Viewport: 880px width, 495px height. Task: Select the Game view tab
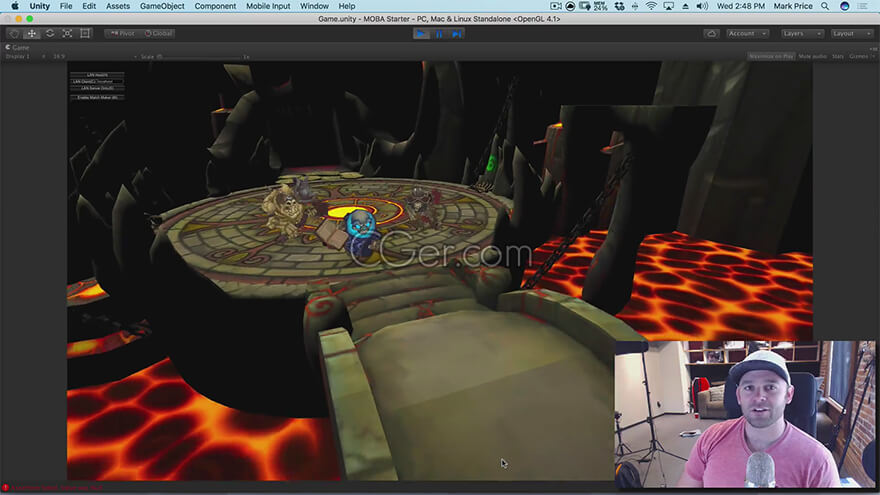pos(17,48)
